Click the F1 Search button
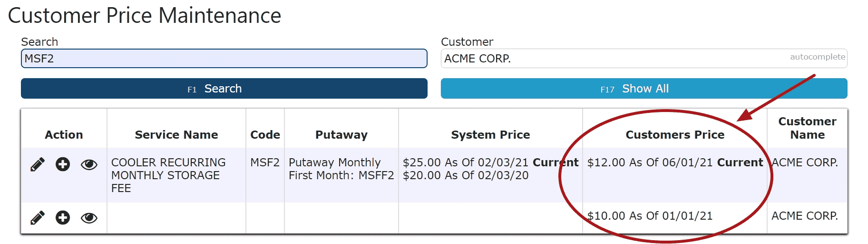Screen dimensions: 868x244 pyautogui.click(x=224, y=89)
